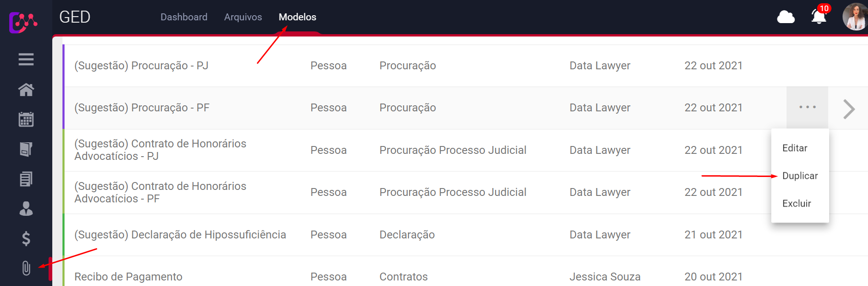This screenshot has height=286, width=868.
Task: Click the person contacts sidebar icon
Action: (x=26, y=209)
